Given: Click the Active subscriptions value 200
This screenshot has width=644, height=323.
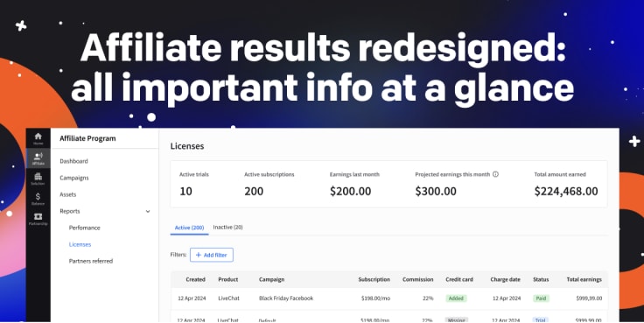Looking at the screenshot, I should point(254,191).
